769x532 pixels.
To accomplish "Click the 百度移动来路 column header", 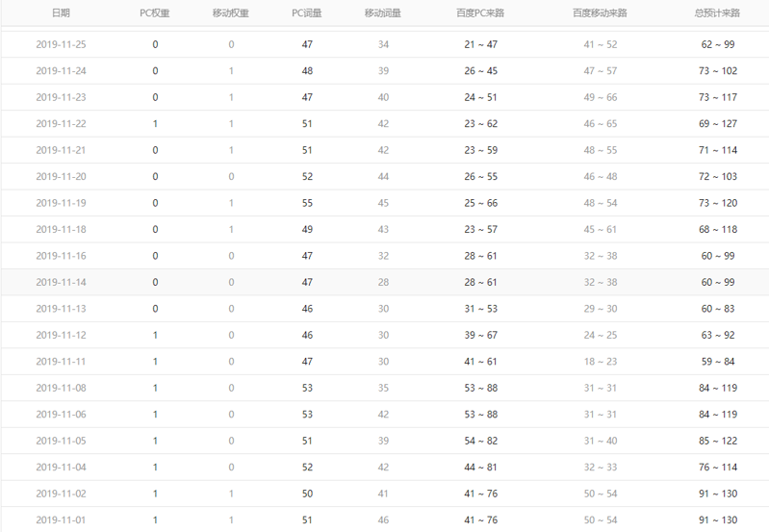I will (600, 13).
